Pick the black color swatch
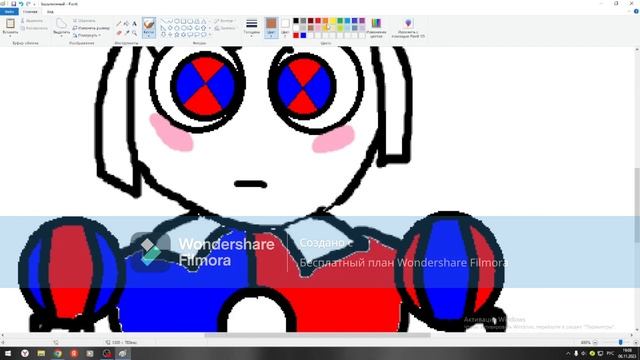 coord(296,21)
